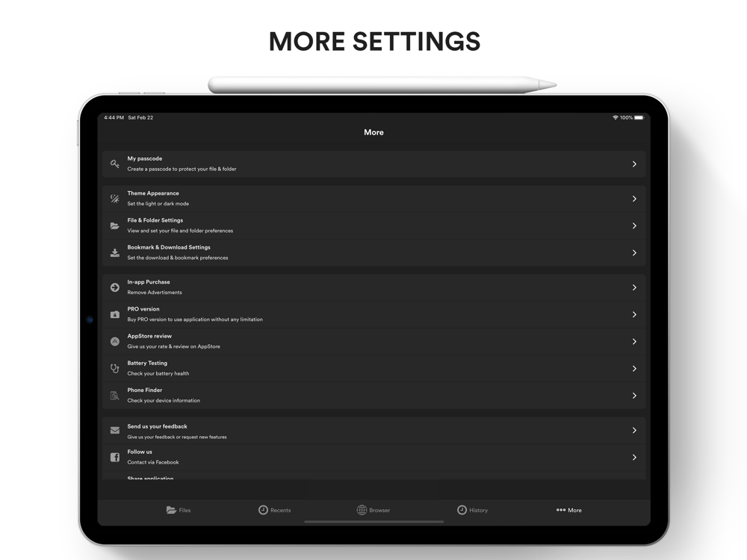Expand the My passcode row chevron

point(634,164)
